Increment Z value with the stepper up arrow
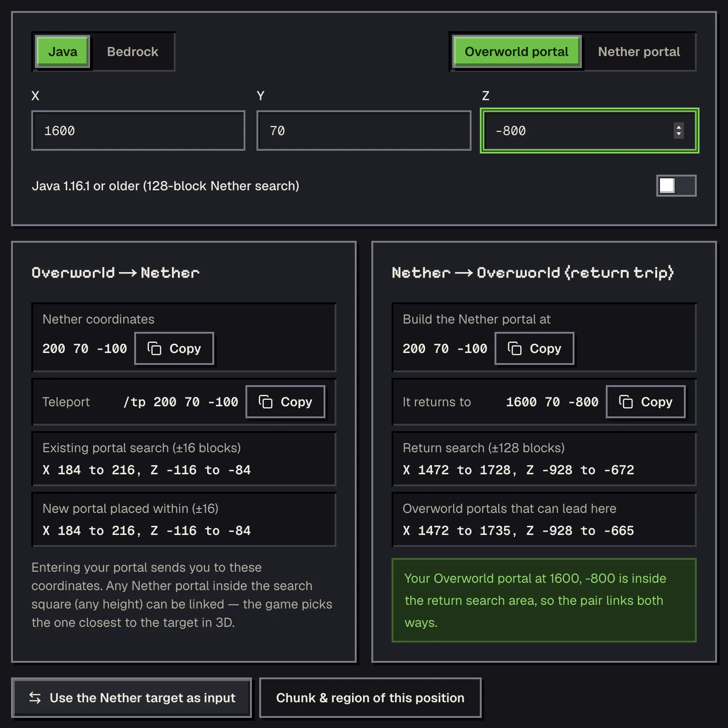 679,127
